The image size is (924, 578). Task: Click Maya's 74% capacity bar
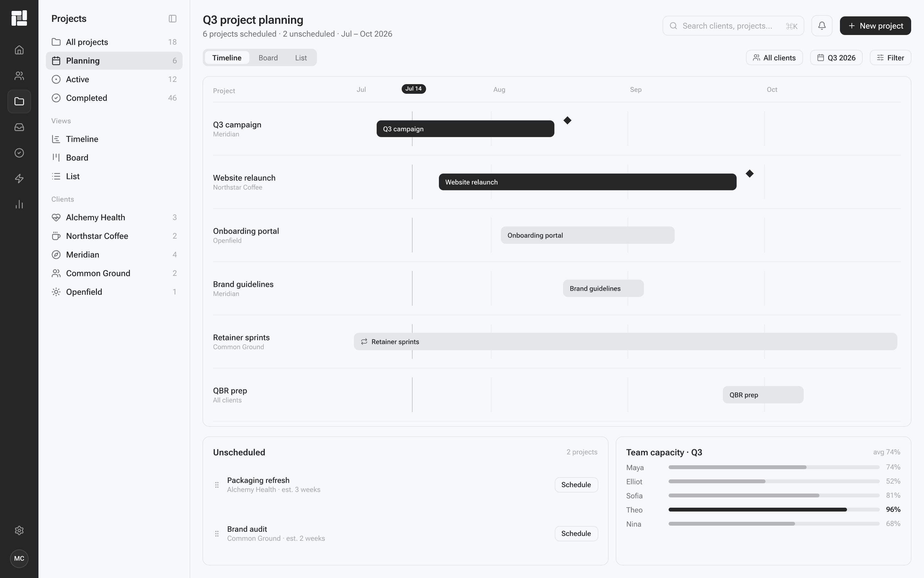point(774,467)
